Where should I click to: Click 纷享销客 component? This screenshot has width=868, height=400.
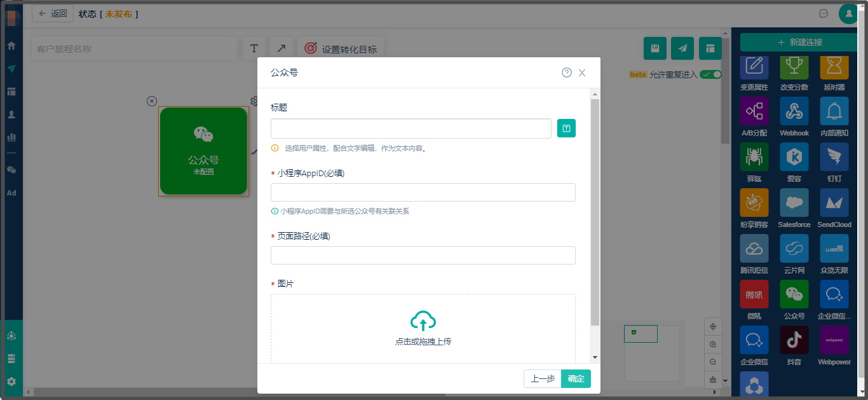click(754, 203)
